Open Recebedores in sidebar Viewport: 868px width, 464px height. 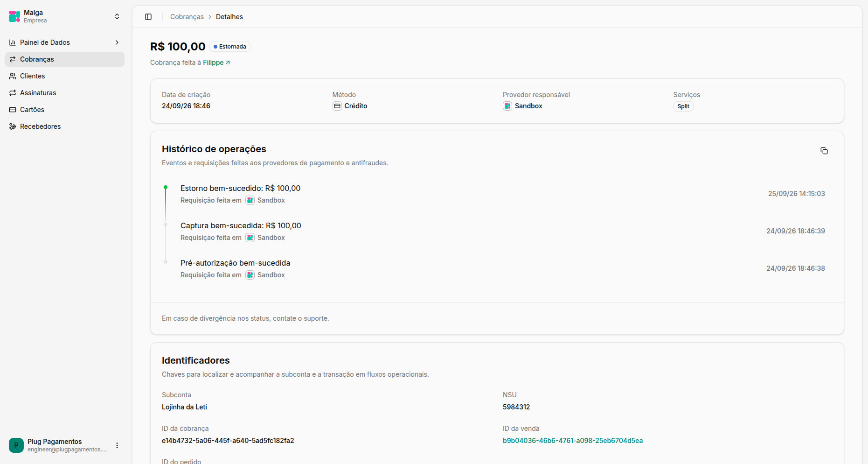tap(65, 127)
